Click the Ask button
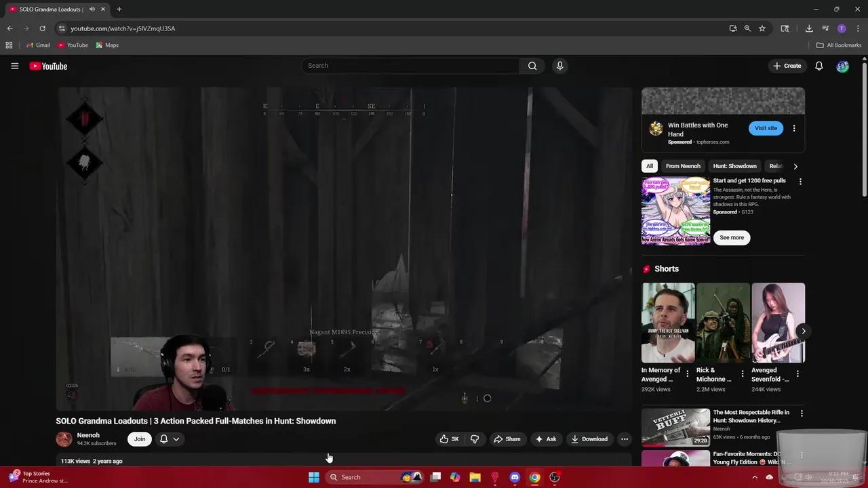 click(546, 439)
